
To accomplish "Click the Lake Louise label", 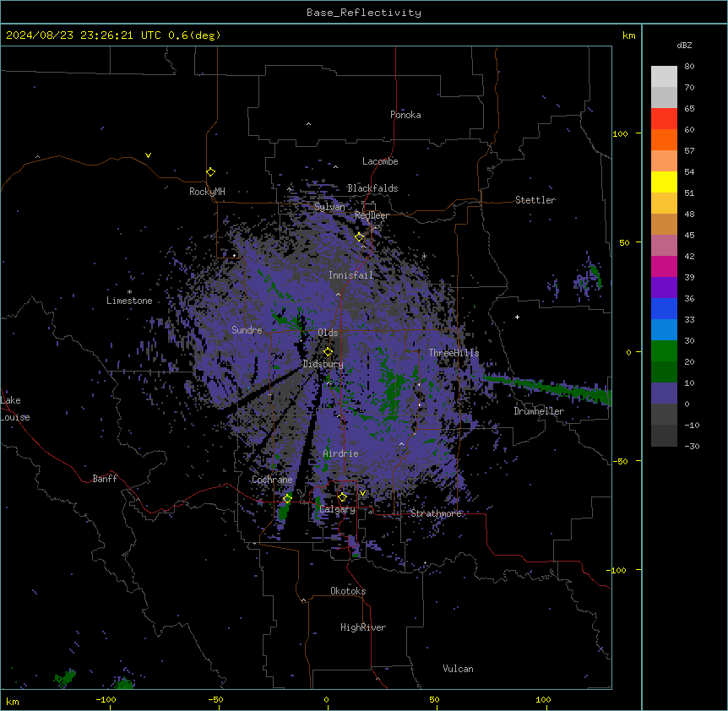I will pos(15,409).
